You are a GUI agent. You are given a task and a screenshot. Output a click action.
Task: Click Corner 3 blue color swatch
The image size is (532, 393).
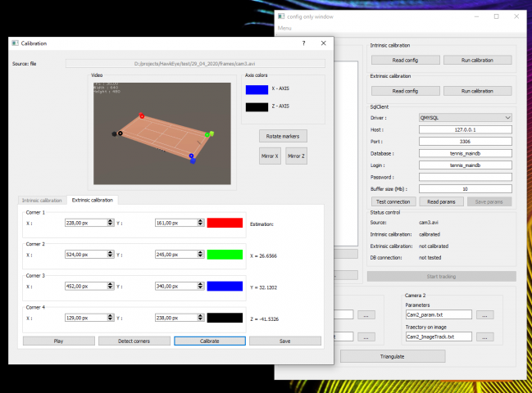[x=225, y=286]
